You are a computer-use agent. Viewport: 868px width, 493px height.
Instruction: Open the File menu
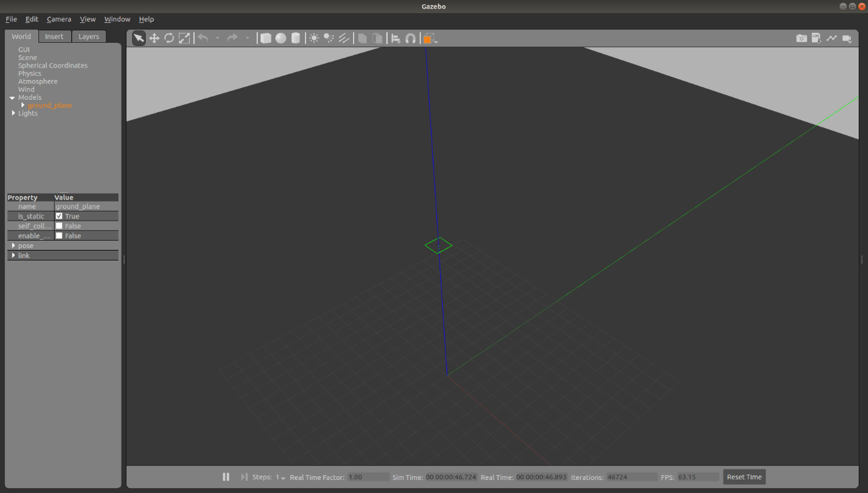(11, 19)
